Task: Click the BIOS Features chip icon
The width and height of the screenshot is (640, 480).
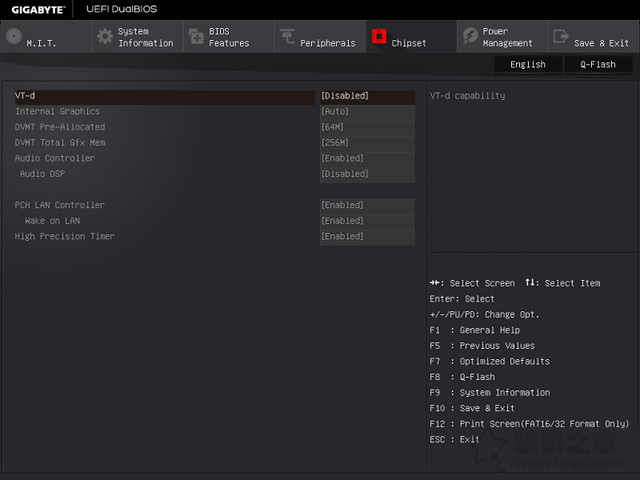Action: pyautogui.click(x=195, y=37)
